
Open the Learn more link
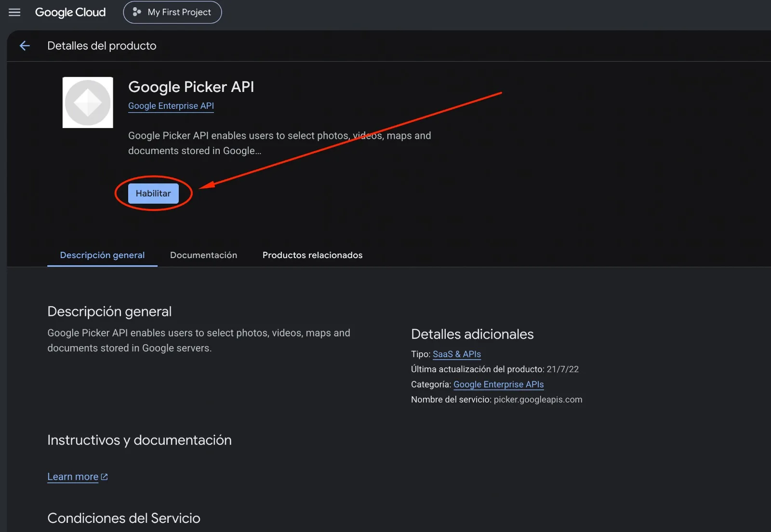(73, 477)
